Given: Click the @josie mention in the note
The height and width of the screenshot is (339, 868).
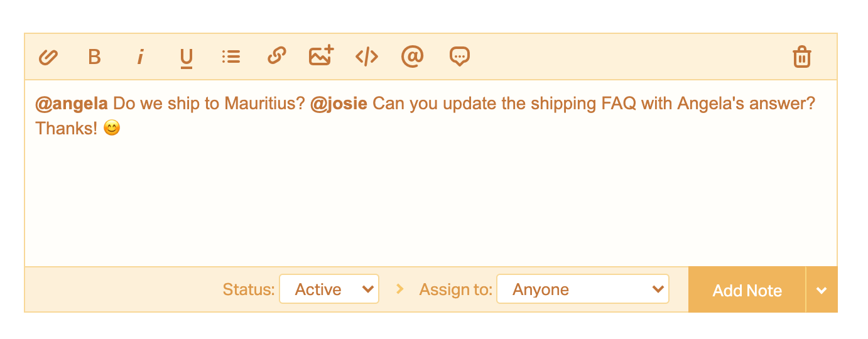Looking at the screenshot, I should [x=339, y=104].
